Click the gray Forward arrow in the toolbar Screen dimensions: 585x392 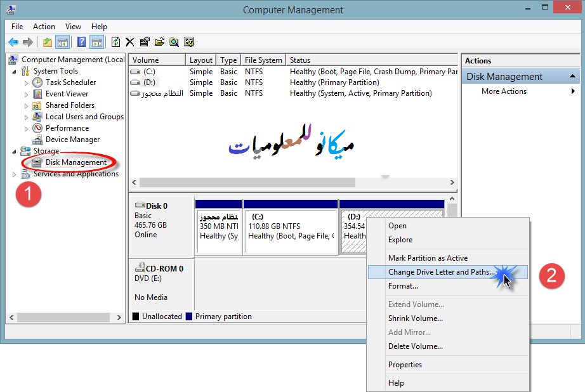[28, 42]
